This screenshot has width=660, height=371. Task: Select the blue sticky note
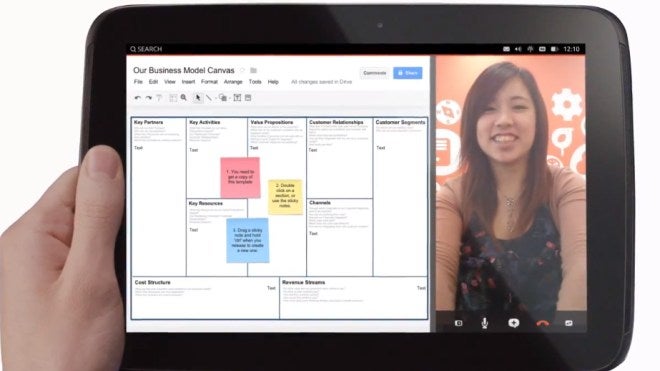[x=248, y=240]
